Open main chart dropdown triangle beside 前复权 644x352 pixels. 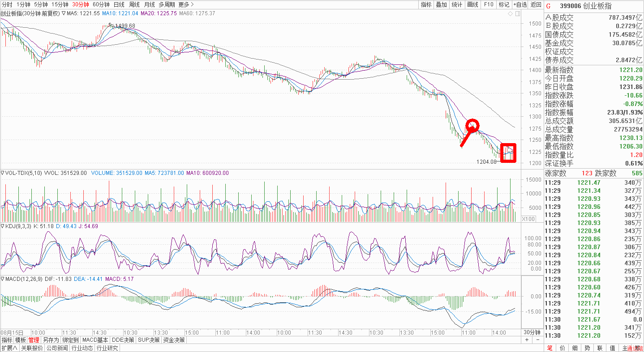pyautogui.click(x=64, y=13)
